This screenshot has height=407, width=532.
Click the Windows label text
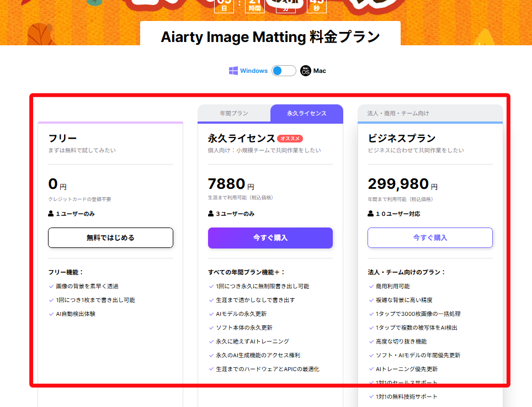(254, 71)
